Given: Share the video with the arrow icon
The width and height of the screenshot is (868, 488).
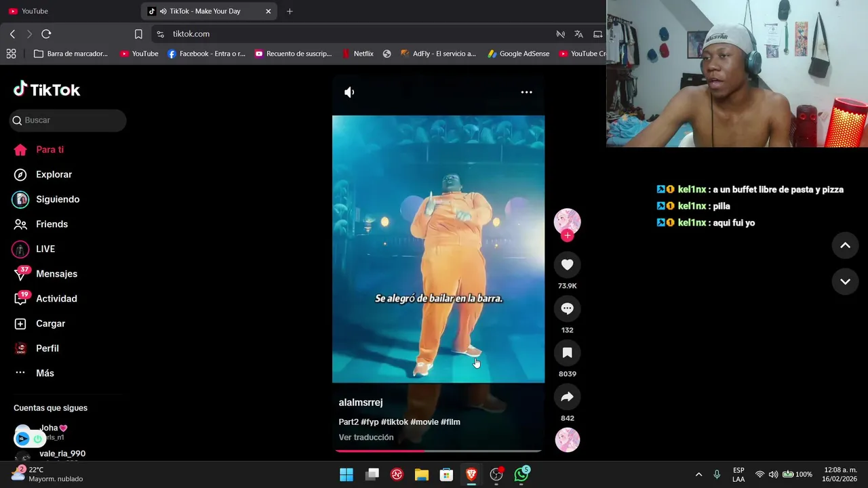Looking at the screenshot, I should 568,397.
